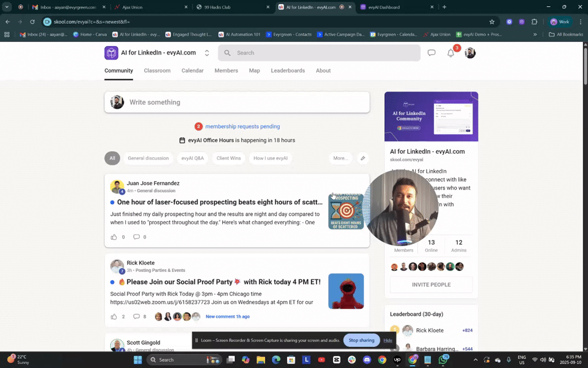The width and height of the screenshot is (588, 368).
Task: Open the Calendar tab
Action: click(x=192, y=71)
